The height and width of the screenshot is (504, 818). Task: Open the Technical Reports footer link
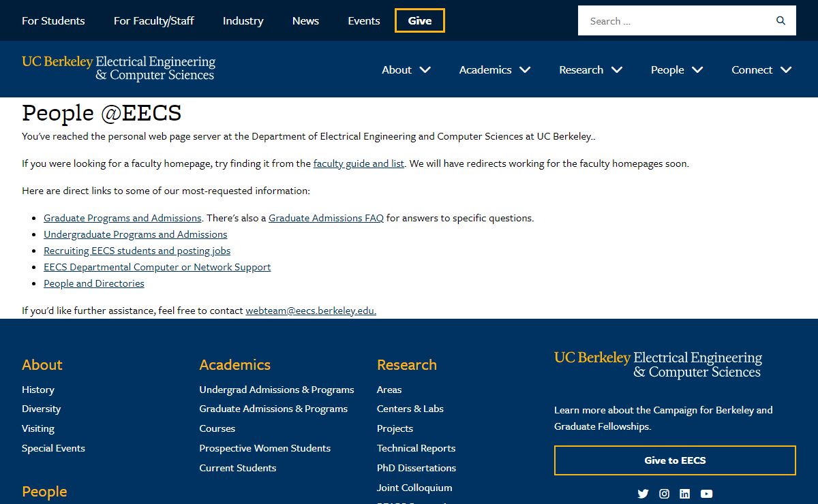click(x=416, y=448)
